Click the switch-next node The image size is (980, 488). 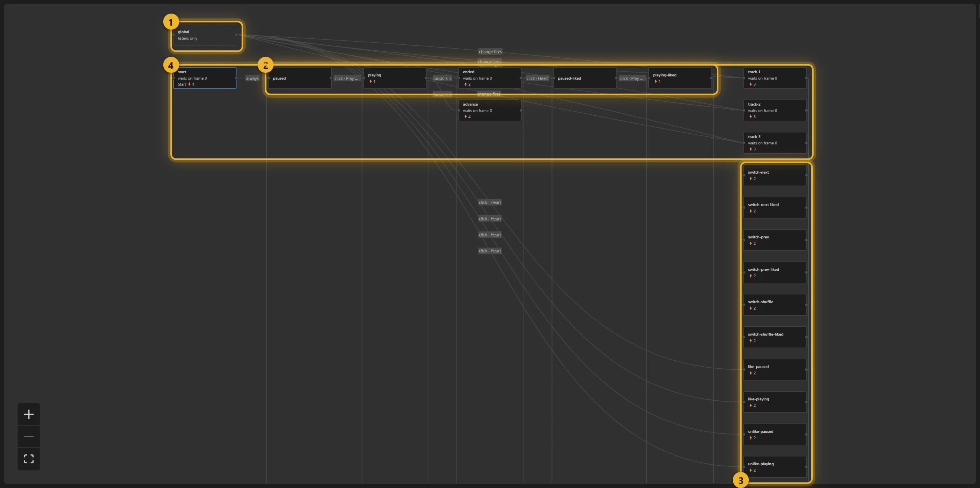[775, 175]
